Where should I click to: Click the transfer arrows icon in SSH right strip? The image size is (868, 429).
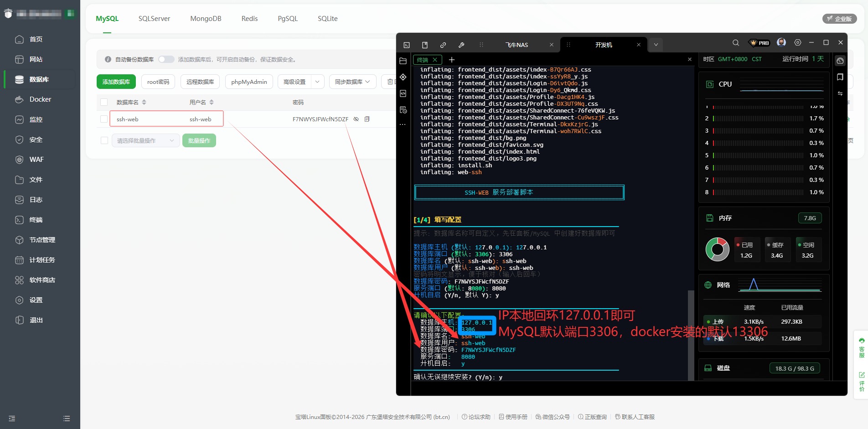840,93
